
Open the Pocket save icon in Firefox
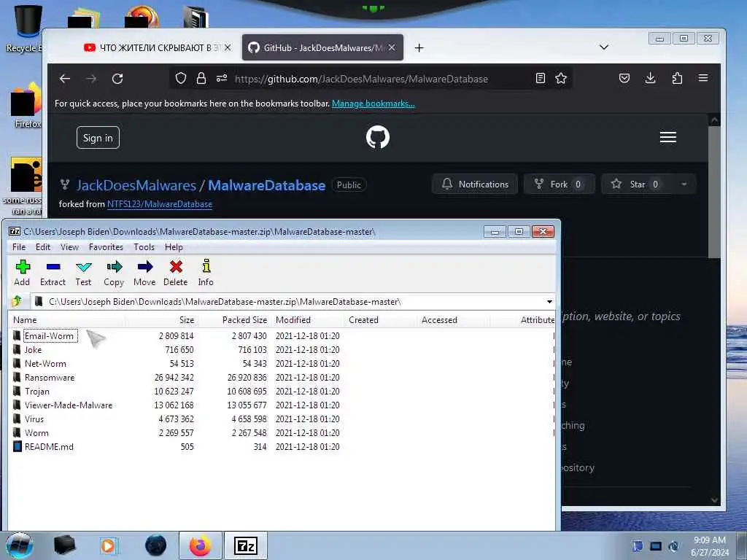624,78
